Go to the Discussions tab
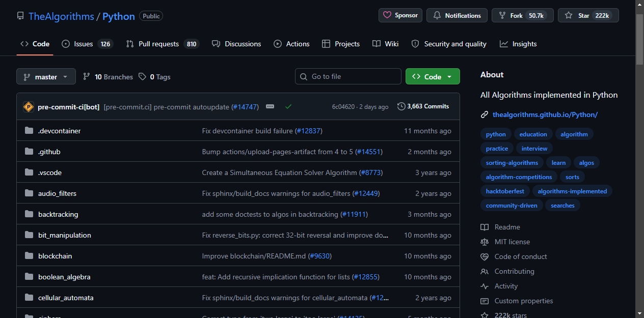 [x=236, y=44]
